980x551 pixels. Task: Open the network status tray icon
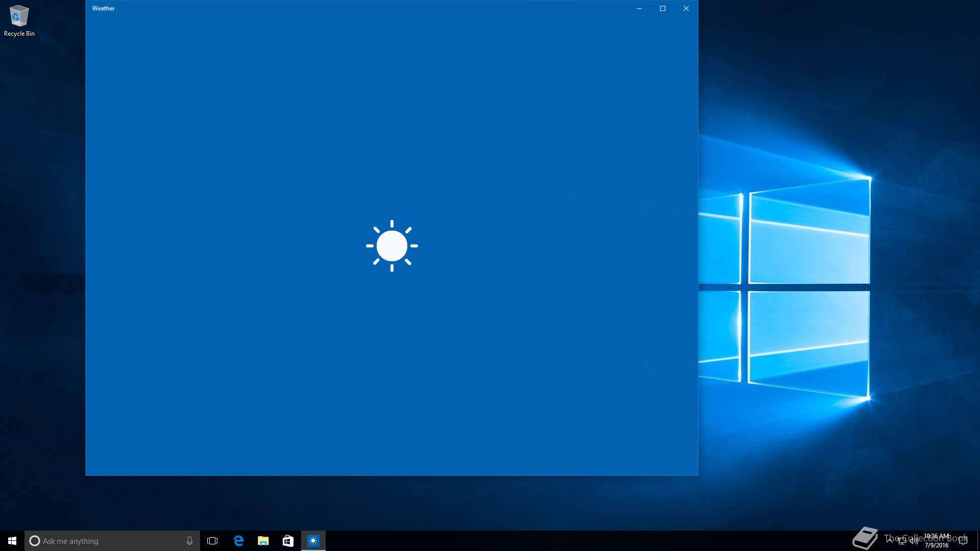[x=902, y=541]
